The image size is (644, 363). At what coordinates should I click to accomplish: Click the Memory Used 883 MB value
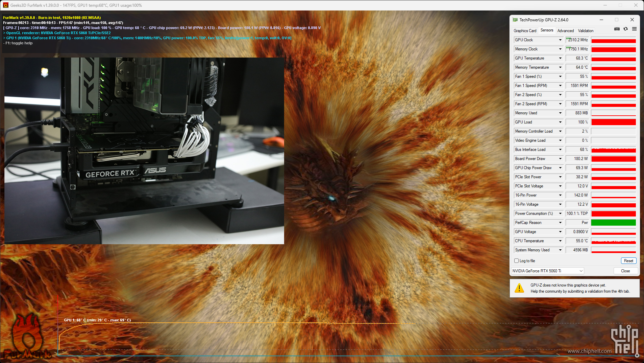[577, 113]
